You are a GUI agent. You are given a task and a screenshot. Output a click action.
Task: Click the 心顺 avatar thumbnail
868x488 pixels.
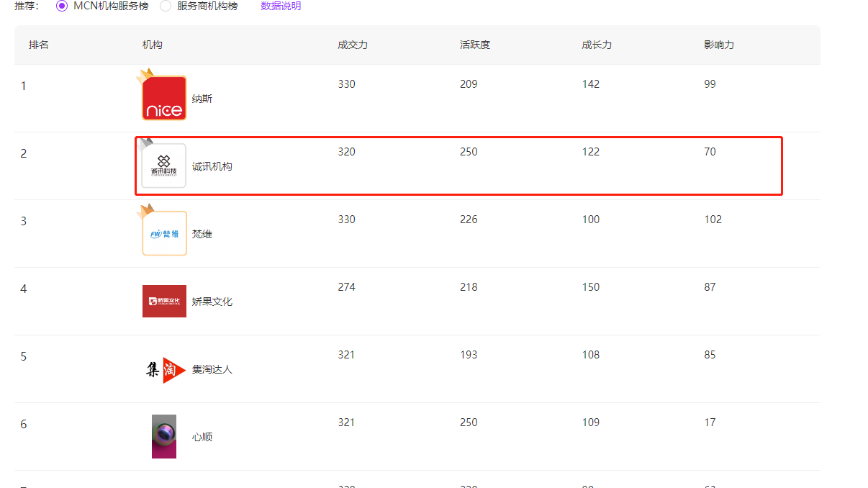[x=164, y=436]
